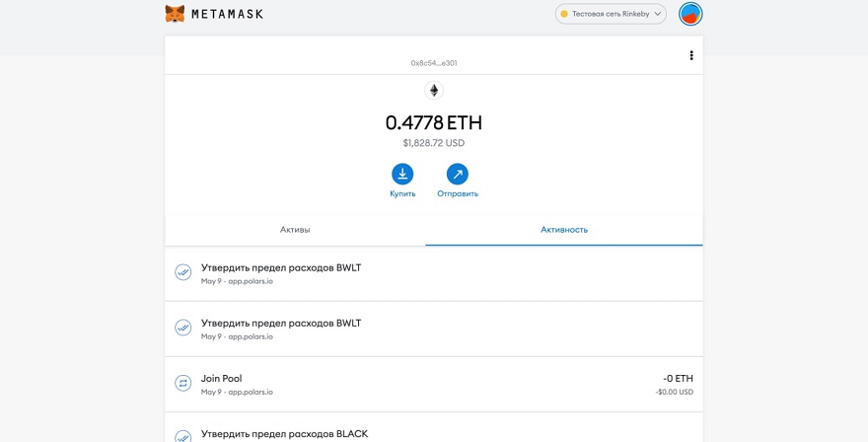Click the METAMASK wordmark text
This screenshot has width=868, height=442.
click(227, 15)
